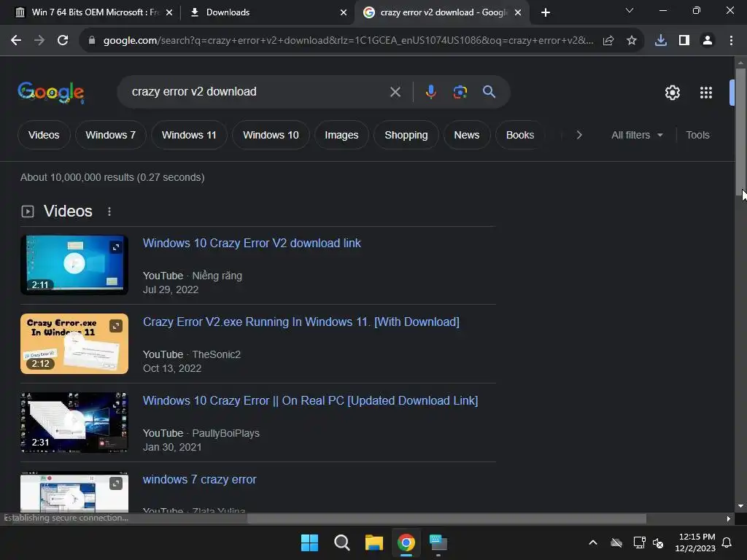The height and width of the screenshot is (560, 747).
Task: Open Windows taskbar search
Action: pyautogui.click(x=341, y=542)
